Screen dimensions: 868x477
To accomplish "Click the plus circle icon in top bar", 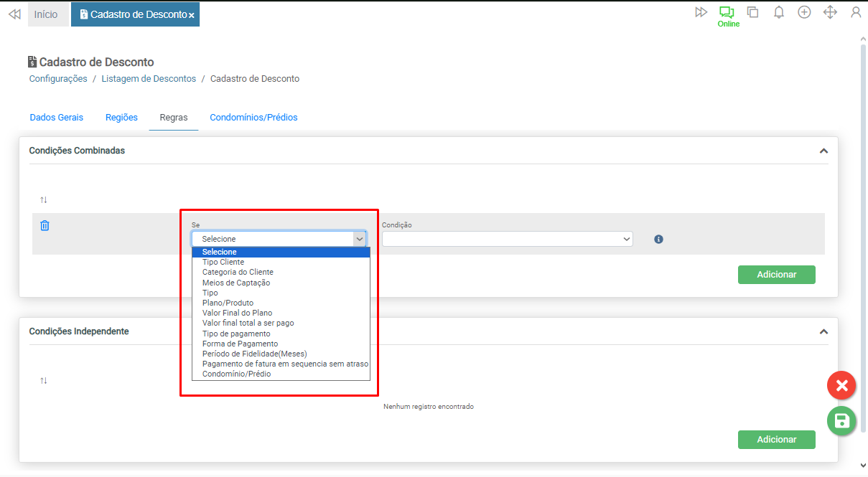I will coord(804,12).
